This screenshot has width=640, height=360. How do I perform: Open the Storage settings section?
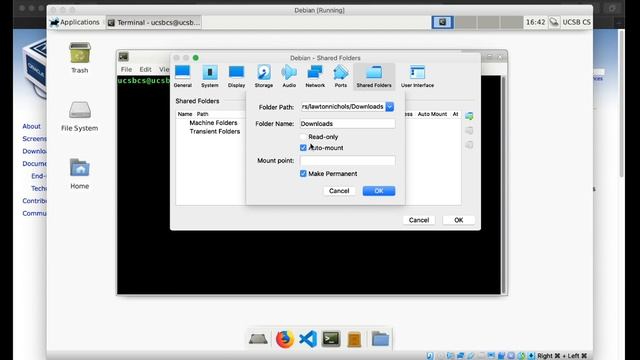[264, 76]
